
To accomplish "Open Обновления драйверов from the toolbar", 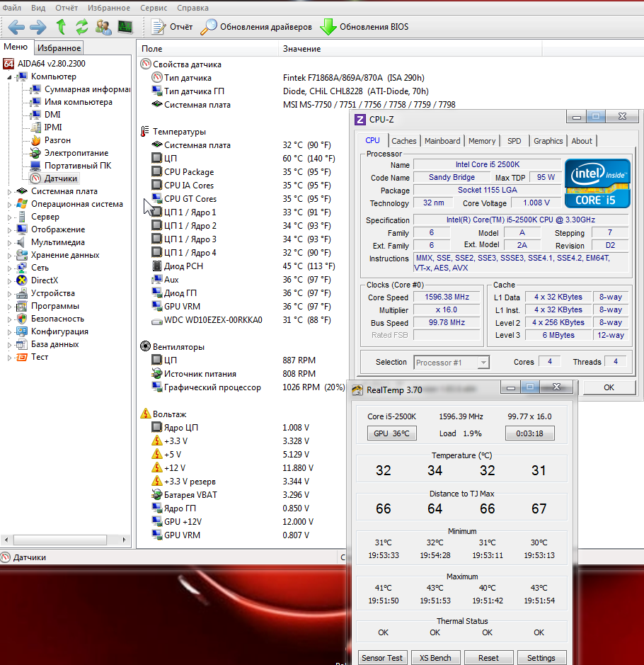I will point(256,27).
